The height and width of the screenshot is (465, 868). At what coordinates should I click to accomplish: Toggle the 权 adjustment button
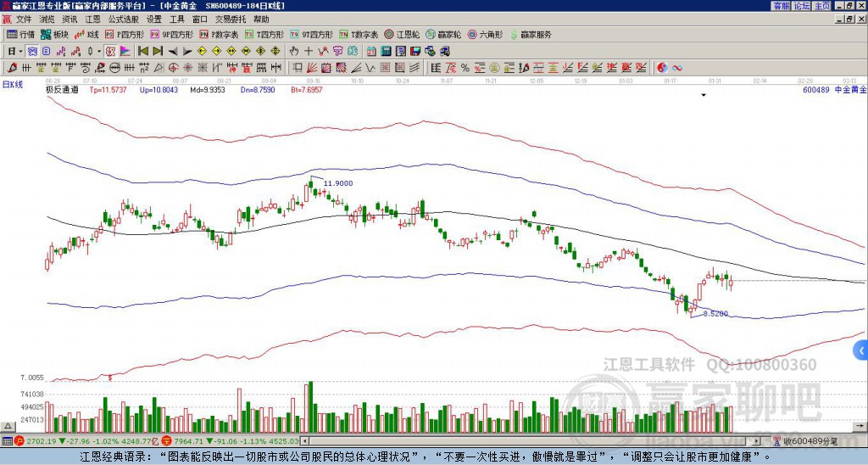pos(109,51)
